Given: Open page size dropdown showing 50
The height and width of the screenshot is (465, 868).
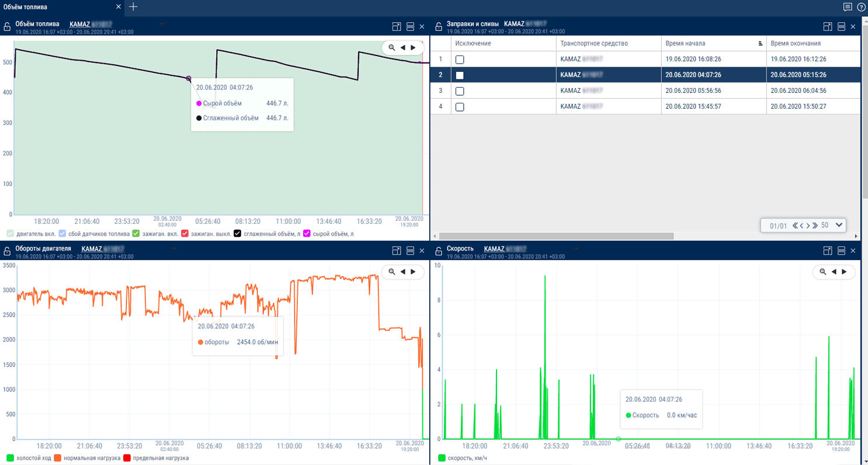Looking at the screenshot, I should pos(839,225).
